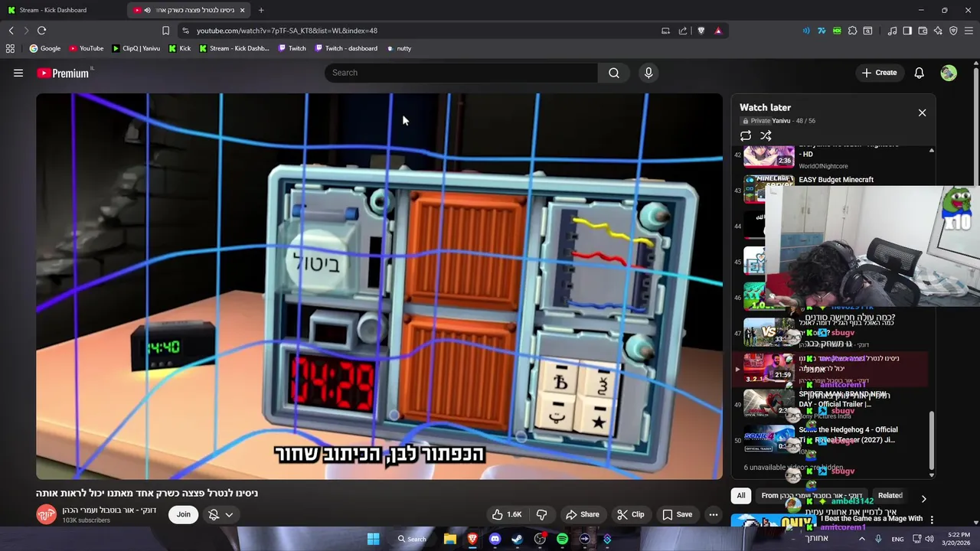The image size is (980, 551).
Task: Open the Google bookmark
Action: pos(45,48)
